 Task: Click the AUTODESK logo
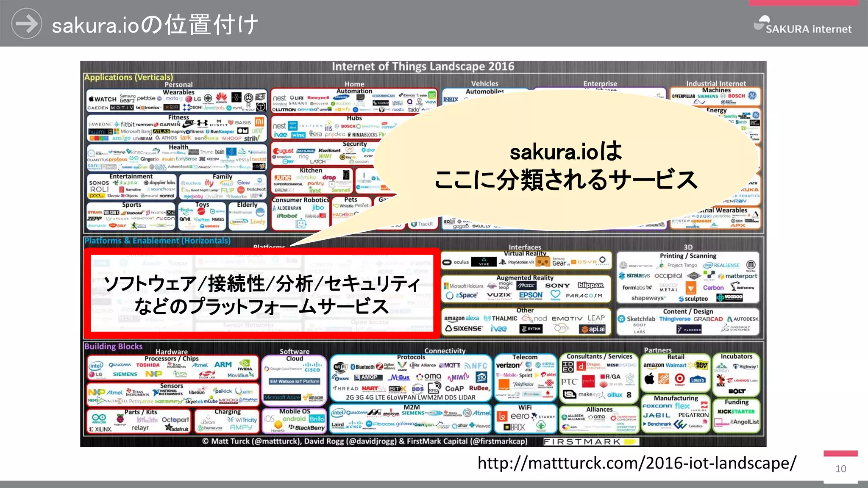coord(743,319)
